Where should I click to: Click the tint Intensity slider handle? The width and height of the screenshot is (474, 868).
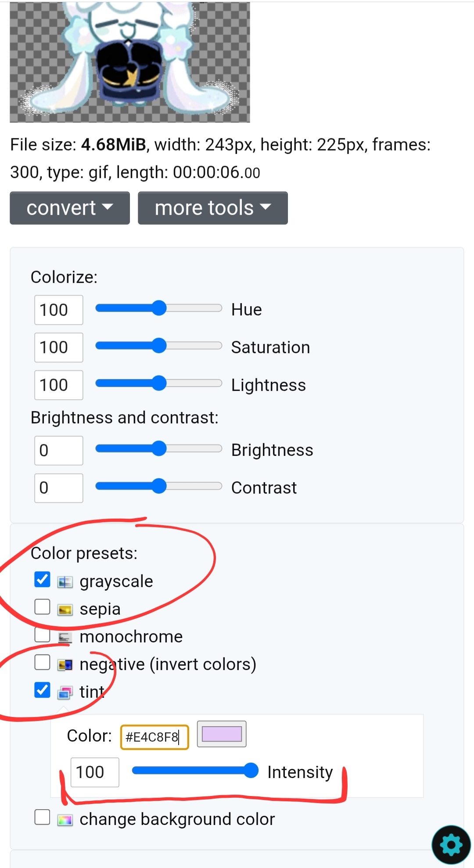pos(251,771)
